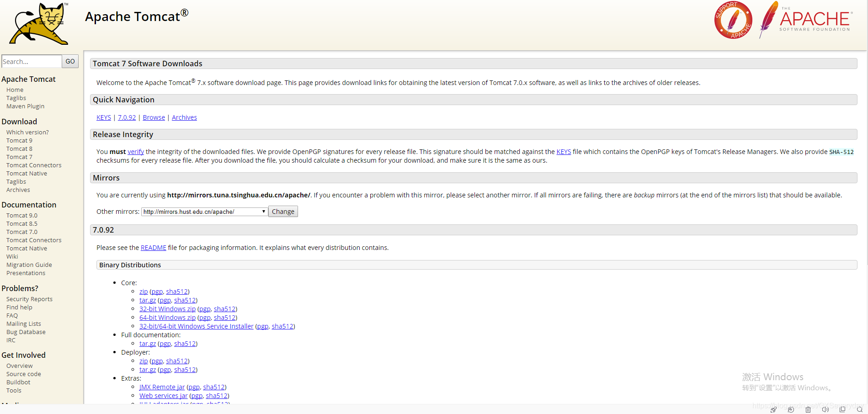The height and width of the screenshot is (414, 868).
Task: Open Wiki sidebar link
Action: click(x=12, y=257)
